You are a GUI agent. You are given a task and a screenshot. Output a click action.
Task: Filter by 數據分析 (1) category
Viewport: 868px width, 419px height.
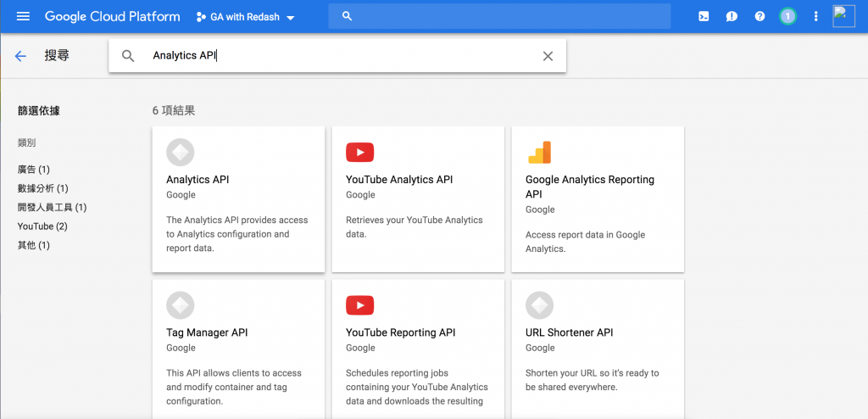coord(43,188)
